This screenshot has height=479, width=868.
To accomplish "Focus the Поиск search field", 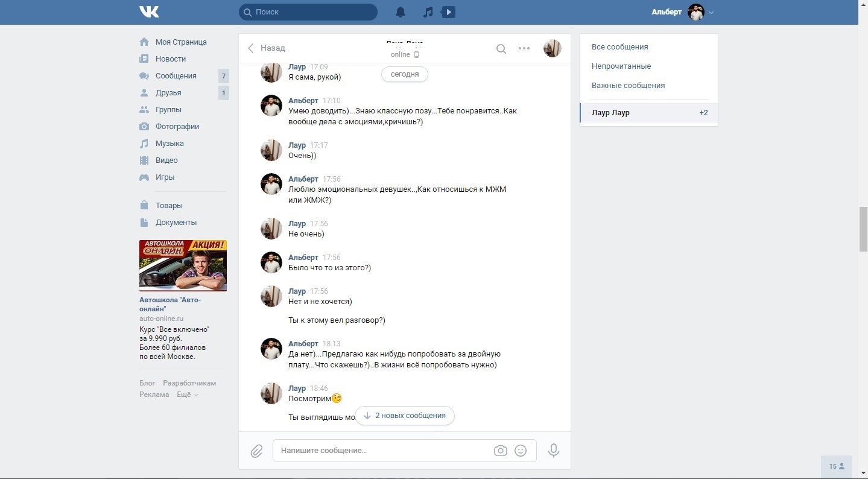I will click(x=308, y=12).
